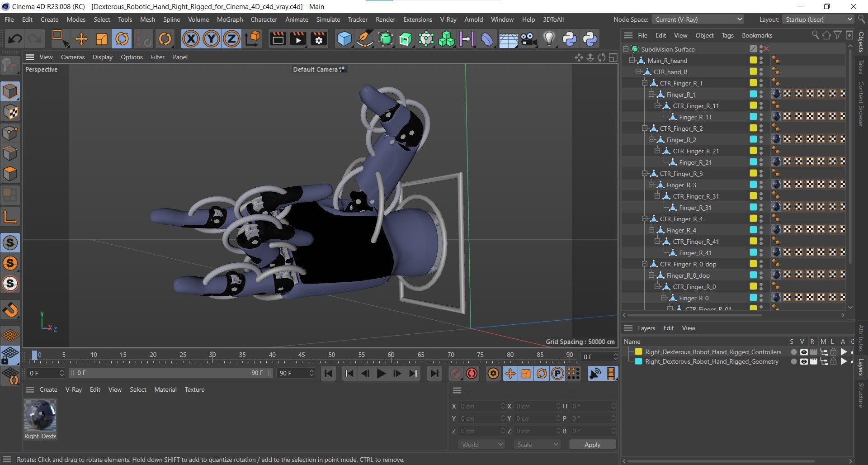868x465 pixels.
Task: Open the Simulate menu
Action: click(x=328, y=19)
